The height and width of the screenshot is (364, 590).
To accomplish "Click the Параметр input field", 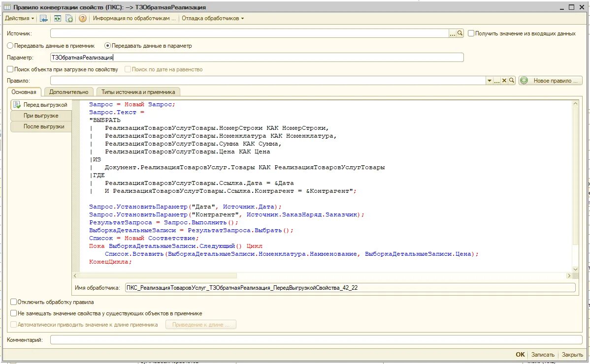I will click(257, 58).
